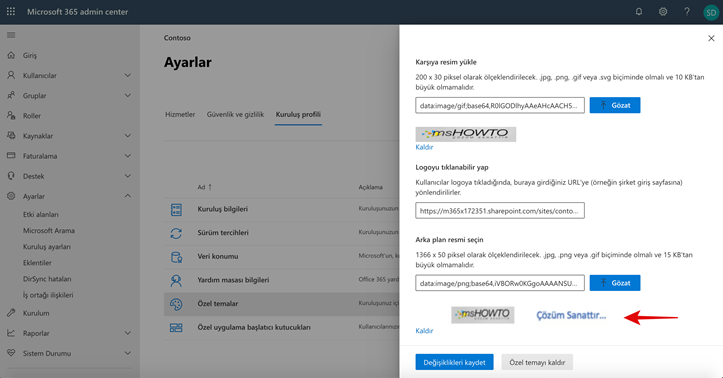Click the Gruplar icon in the sidebar
Viewport: 723px width, 378px height.
11,95
